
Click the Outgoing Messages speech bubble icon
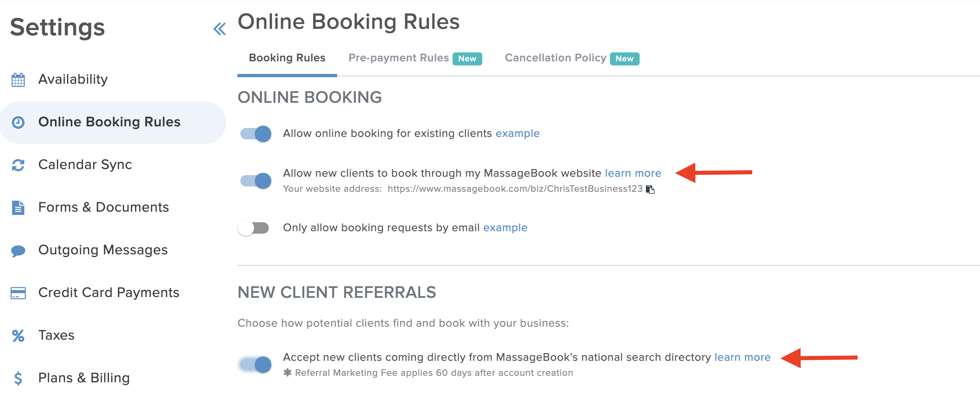point(18,251)
